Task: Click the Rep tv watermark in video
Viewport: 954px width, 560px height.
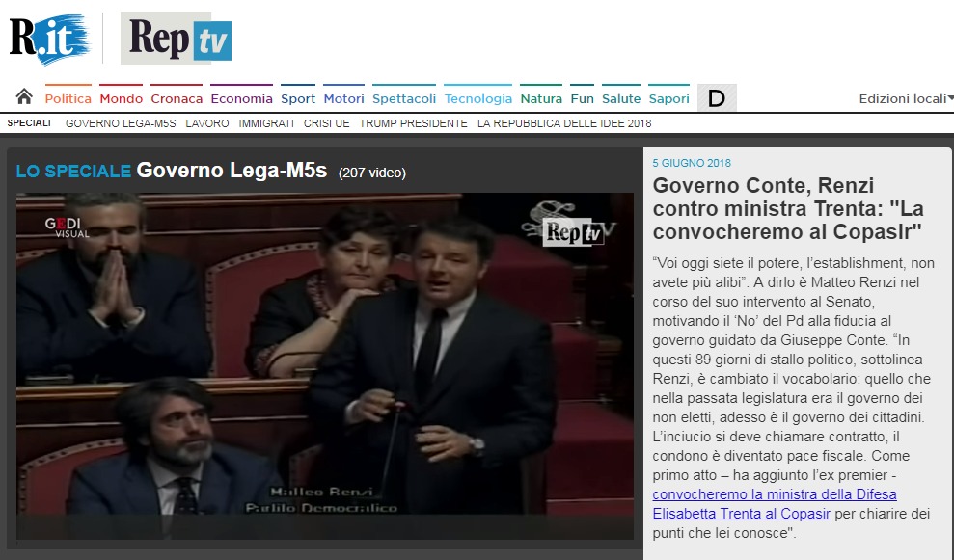Action: pos(573,231)
